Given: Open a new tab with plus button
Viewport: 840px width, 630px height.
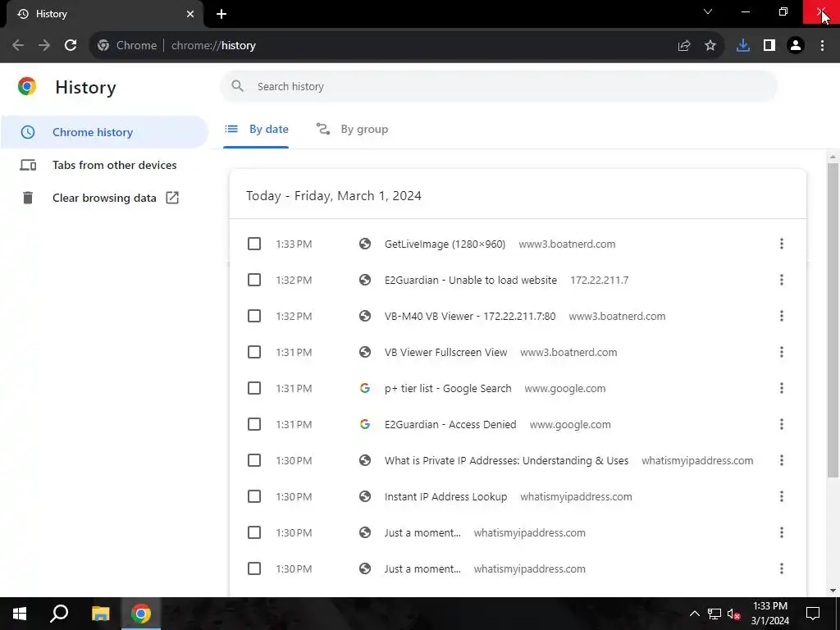Looking at the screenshot, I should pyautogui.click(x=221, y=14).
